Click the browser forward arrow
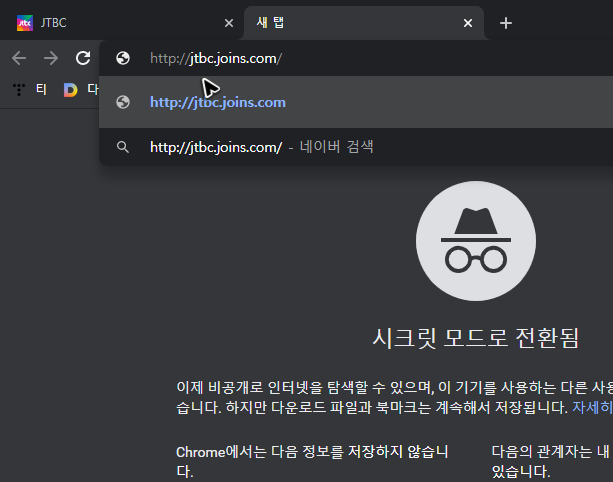The width and height of the screenshot is (613, 482). (x=51, y=58)
